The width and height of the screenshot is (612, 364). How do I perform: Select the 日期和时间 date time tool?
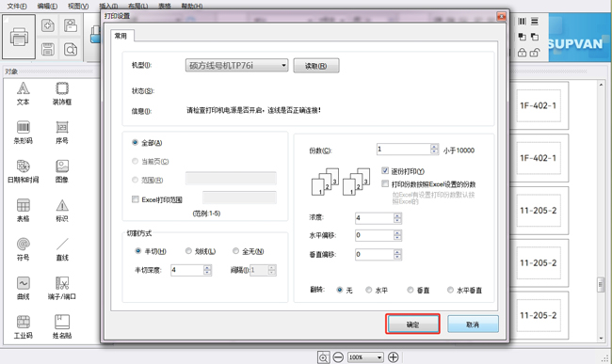coord(23,171)
